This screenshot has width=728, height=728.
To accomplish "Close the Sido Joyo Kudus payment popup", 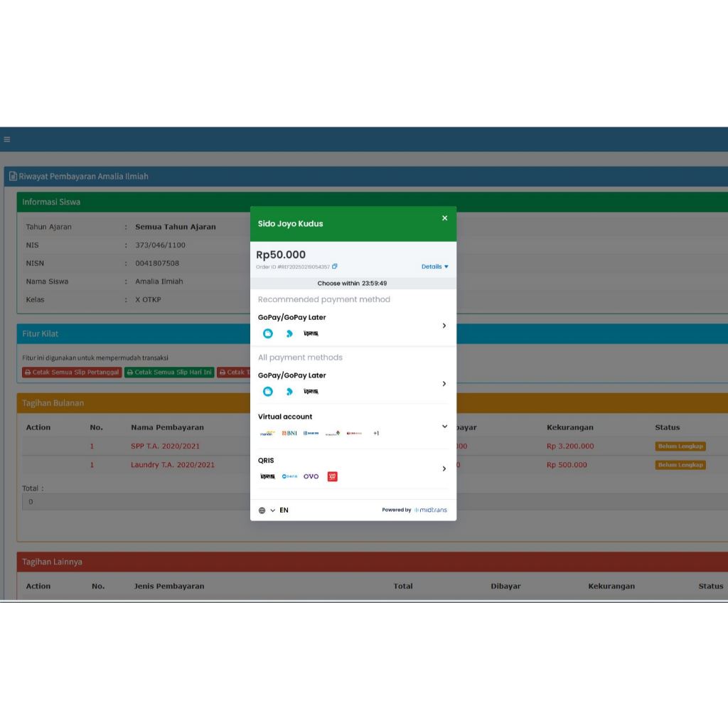I will (444, 218).
